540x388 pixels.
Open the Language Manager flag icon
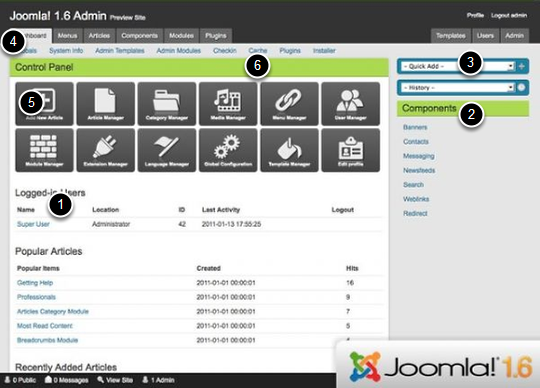[x=167, y=150]
